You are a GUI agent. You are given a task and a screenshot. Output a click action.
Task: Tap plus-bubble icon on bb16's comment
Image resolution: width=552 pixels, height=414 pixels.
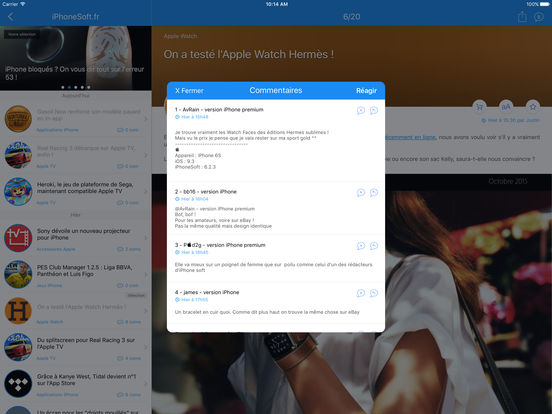[x=361, y=193]
